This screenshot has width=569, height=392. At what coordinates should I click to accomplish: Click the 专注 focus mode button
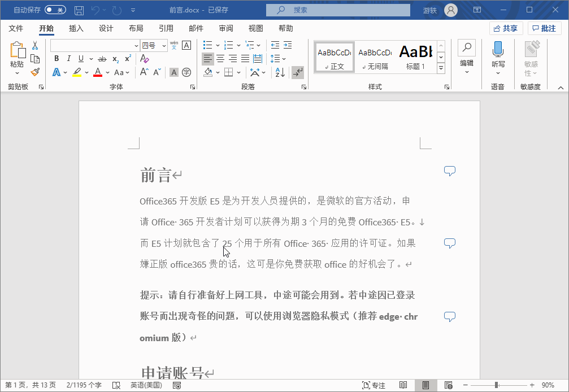373,385
